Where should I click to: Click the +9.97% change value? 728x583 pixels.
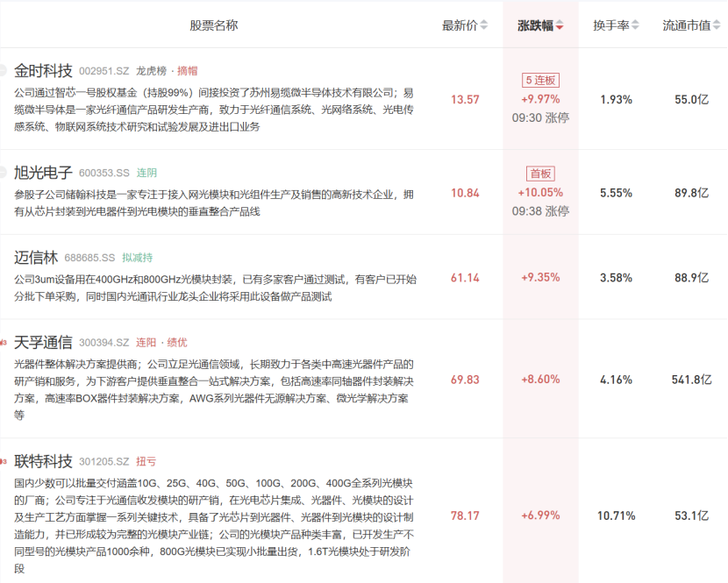540,99
